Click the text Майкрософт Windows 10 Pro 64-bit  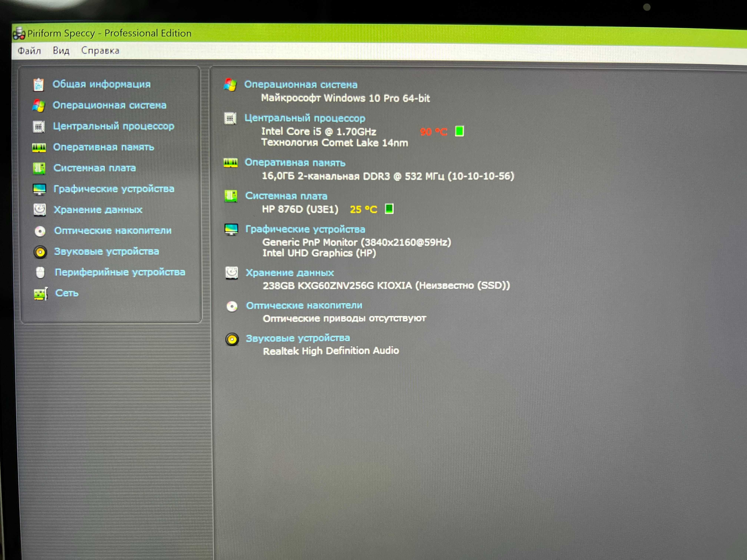click(x=346, y=98)
